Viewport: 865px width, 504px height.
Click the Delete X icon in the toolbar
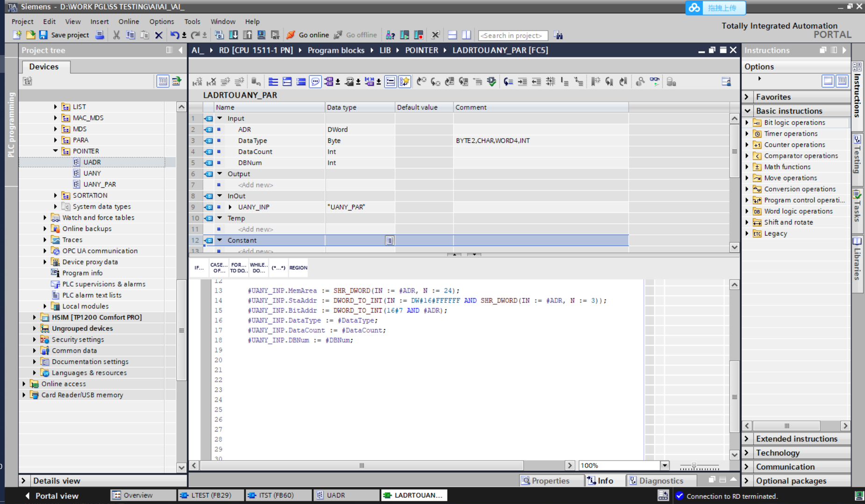point(159,35)
